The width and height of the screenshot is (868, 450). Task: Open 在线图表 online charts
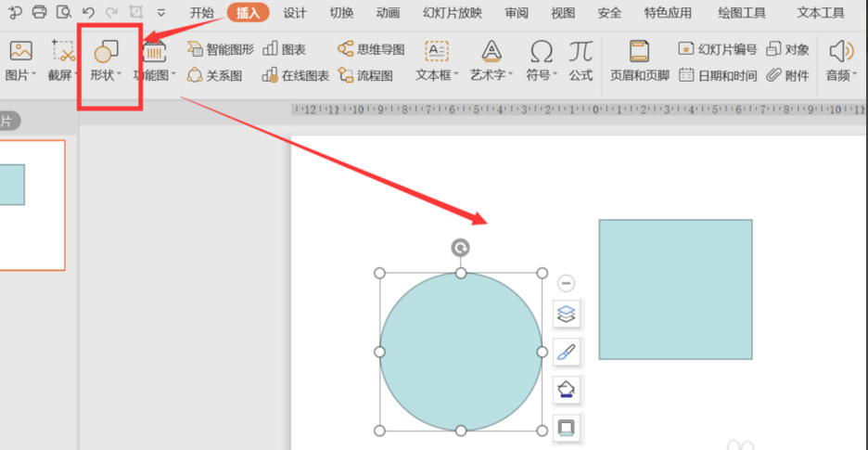[x=296, y=75]
